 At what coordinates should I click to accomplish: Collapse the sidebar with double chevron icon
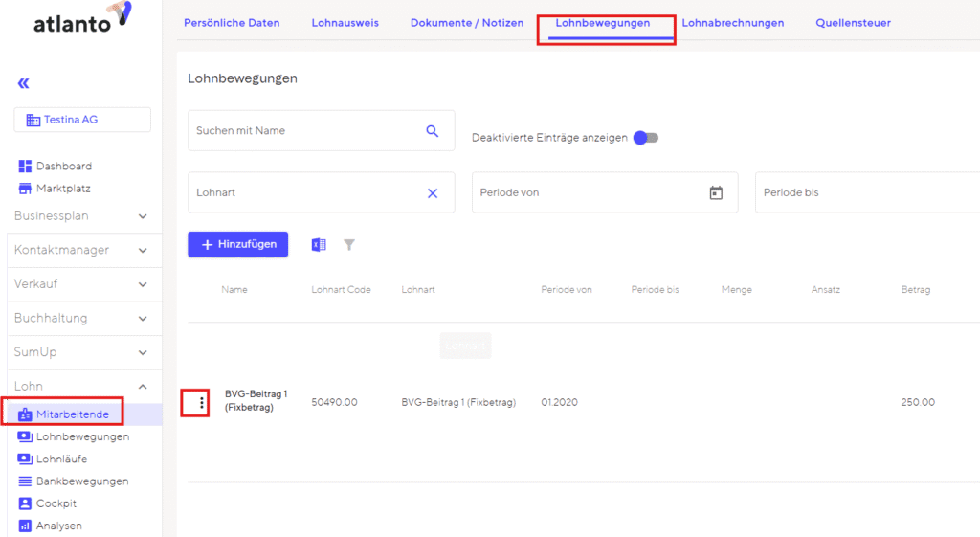coord(23,84)
